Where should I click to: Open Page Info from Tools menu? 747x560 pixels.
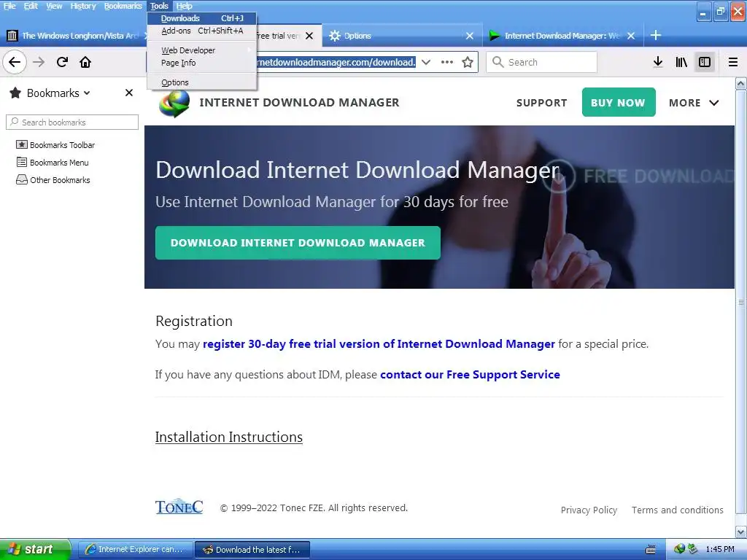[x=202, y=63]
